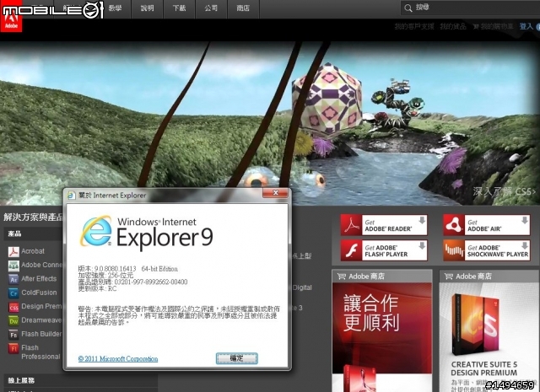The height and width of the screenshot is (392, 540).
Task: Click the Adobe Reader logo icon
Action: (x=351, y=225)
